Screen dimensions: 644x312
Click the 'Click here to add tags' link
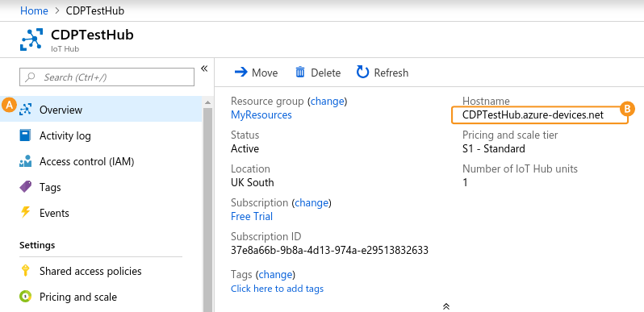coord(278,289)
